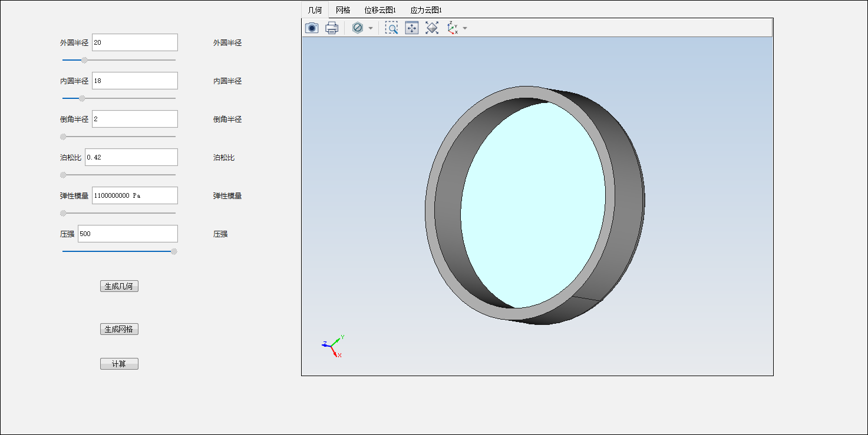Toggle the zoom extents pan icon
868x435 pixels.
click(412, 28)
